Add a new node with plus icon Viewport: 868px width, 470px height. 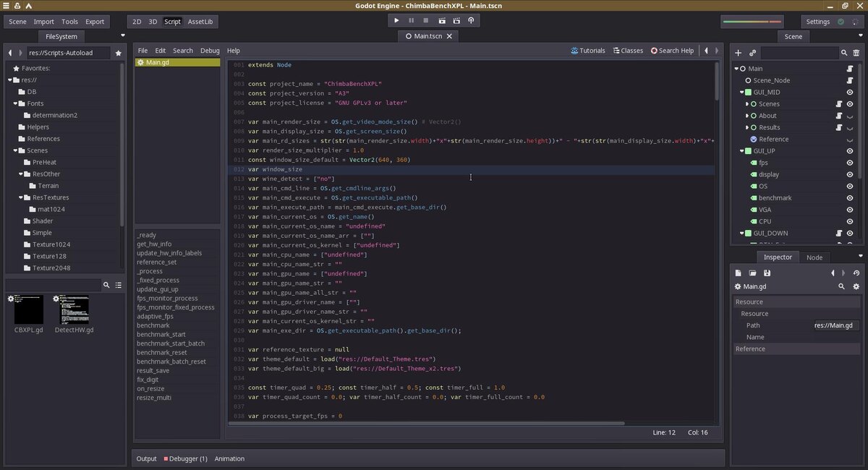pos(739,53)
